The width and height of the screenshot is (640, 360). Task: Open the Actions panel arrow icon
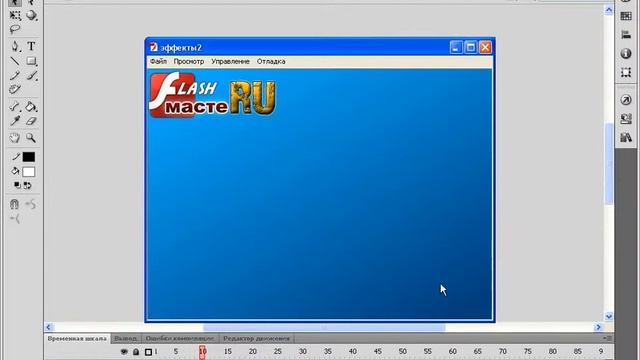click(626, 100)
